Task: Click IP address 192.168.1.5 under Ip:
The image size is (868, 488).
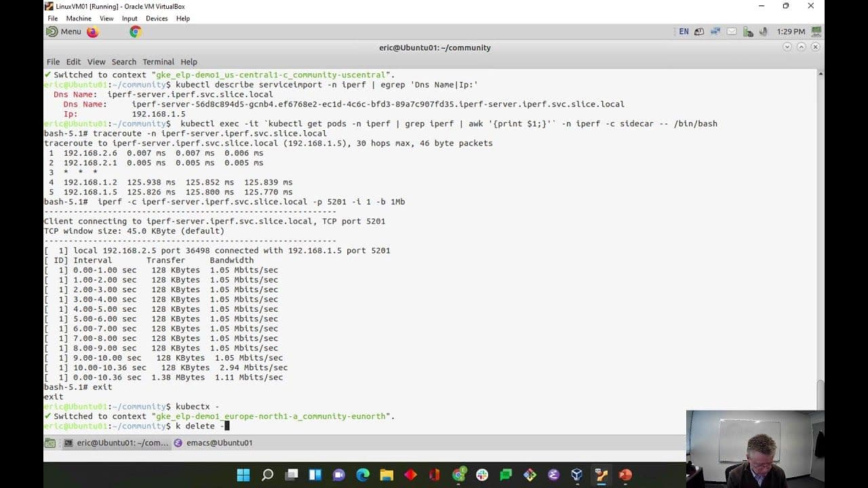Action: (159, 114)
